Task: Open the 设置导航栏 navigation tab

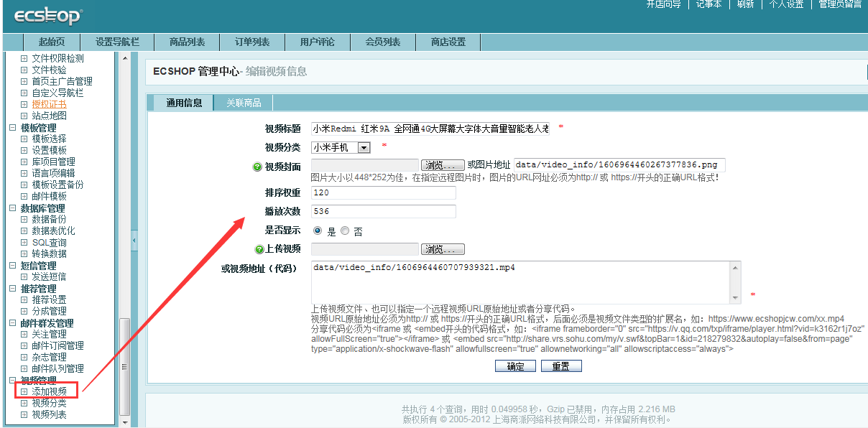Action: [x=117, y=42]
